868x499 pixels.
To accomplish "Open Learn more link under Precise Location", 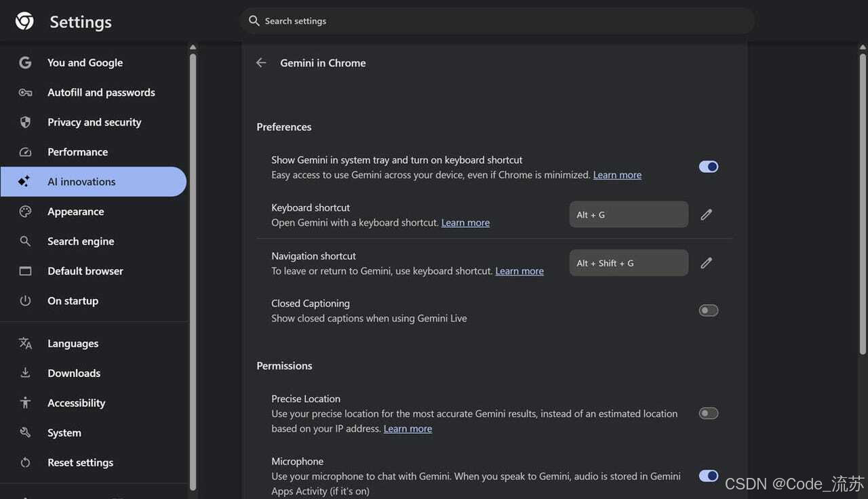I will click(x=408, y=428).
